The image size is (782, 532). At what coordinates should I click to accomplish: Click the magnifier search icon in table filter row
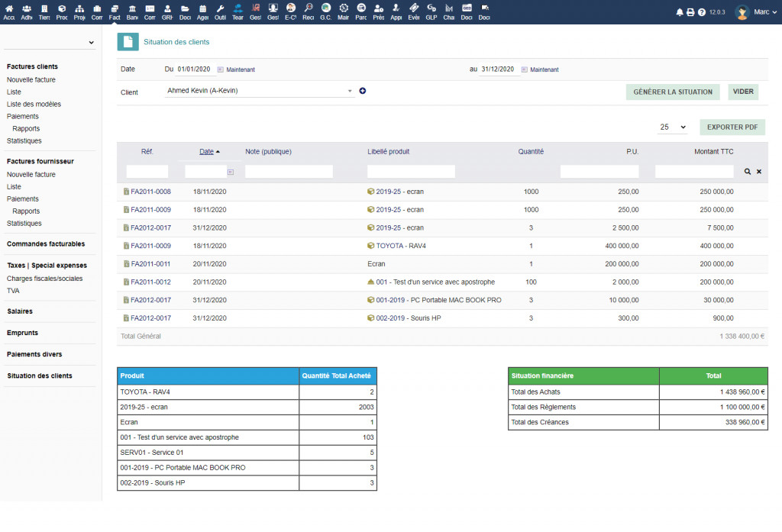(x=748, y=172)
